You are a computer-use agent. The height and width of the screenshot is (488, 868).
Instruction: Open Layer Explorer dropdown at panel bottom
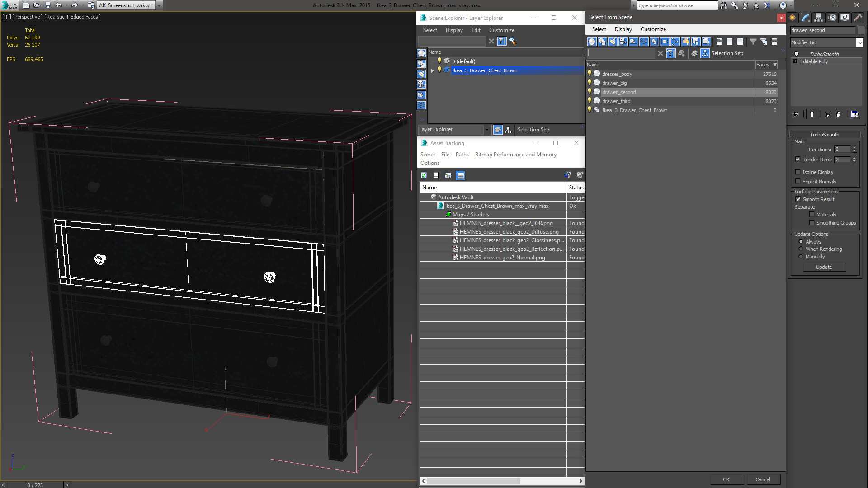487,130
